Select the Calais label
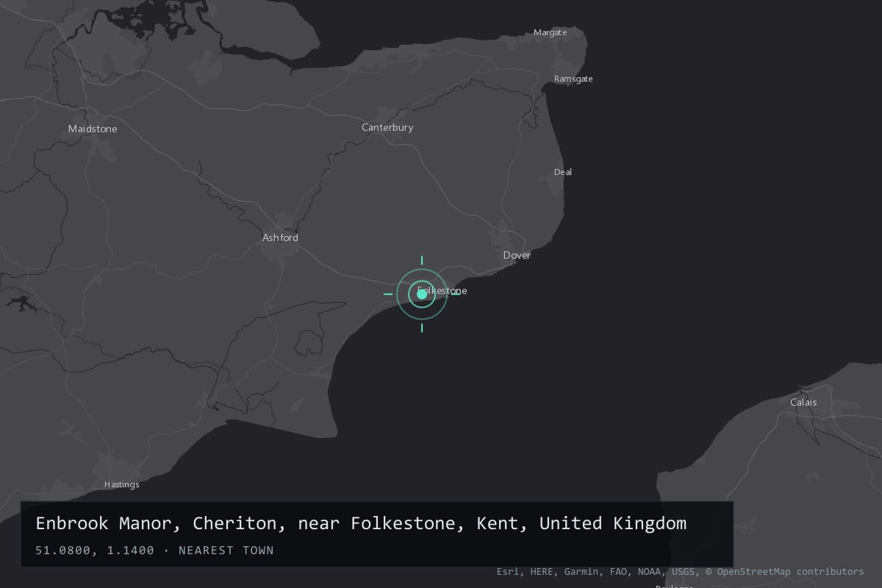Viewport: 882px width, 588px height. [803, 403]
